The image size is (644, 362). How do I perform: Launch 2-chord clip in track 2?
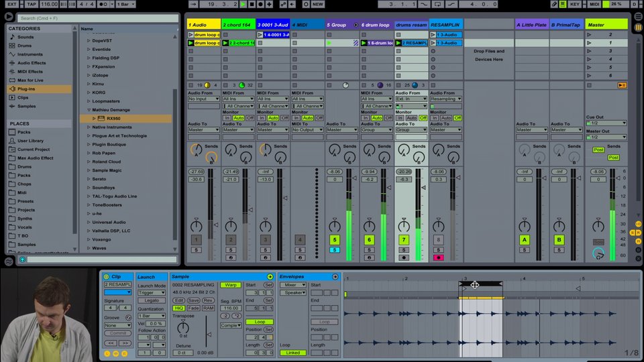pos(225,43)
